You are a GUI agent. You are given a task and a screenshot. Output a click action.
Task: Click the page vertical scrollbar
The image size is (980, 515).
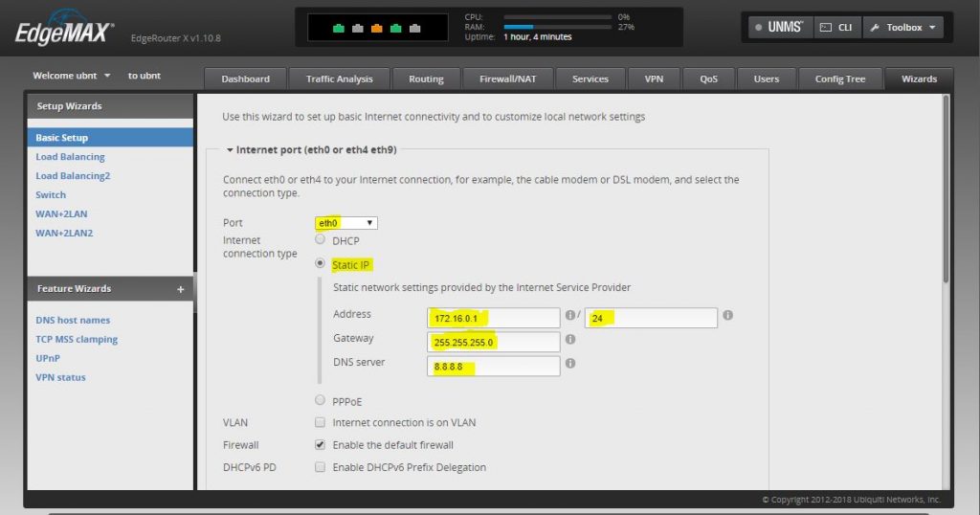(946, 188)
